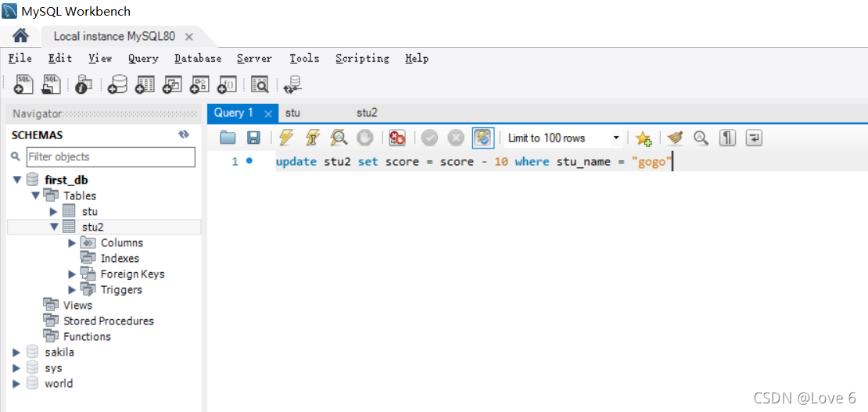This screenshot has height=412, width=868.
Task: Expand the sakila schema
Action: (16, 352)
